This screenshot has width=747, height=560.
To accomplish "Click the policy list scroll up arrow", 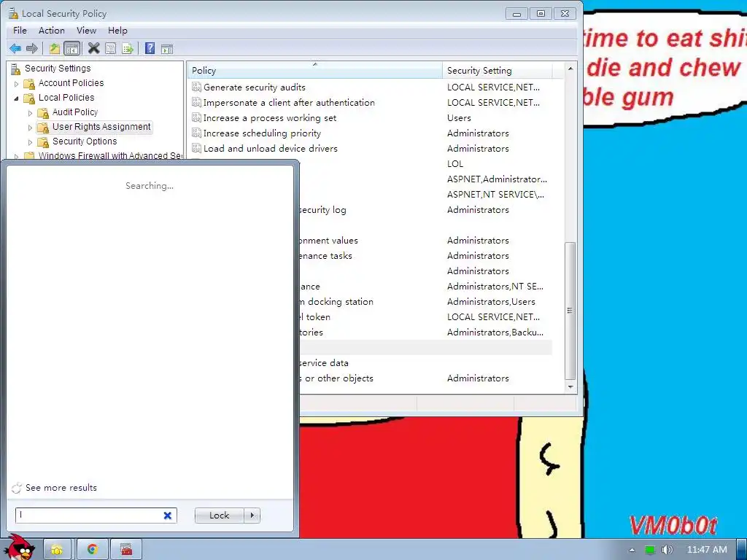I will point(570,69).
